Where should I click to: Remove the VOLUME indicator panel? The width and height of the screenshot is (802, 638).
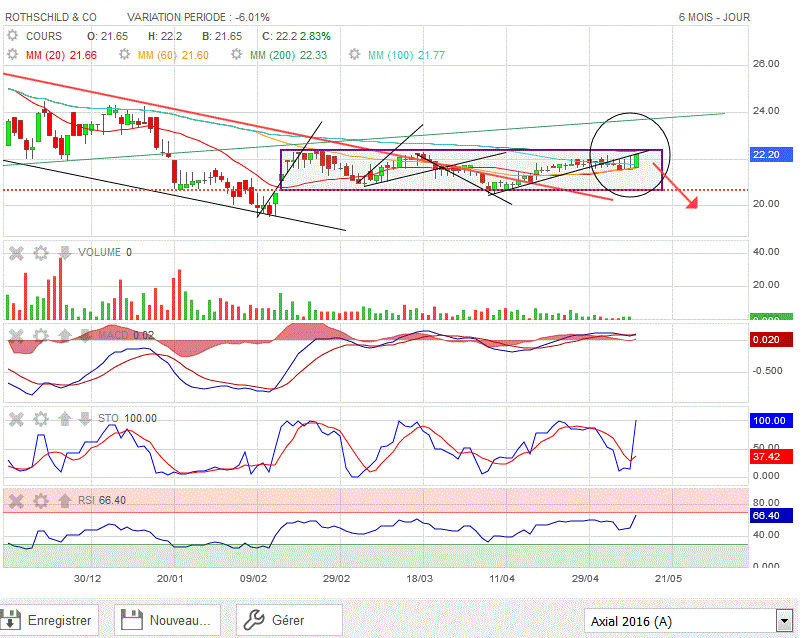pyautogui.click(x=16, y=252)
